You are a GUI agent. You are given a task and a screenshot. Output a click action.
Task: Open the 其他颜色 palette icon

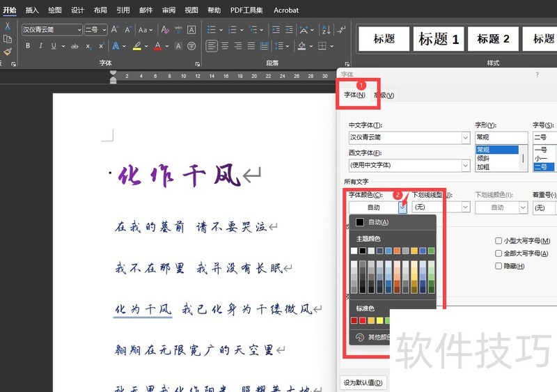coord(359,337)
